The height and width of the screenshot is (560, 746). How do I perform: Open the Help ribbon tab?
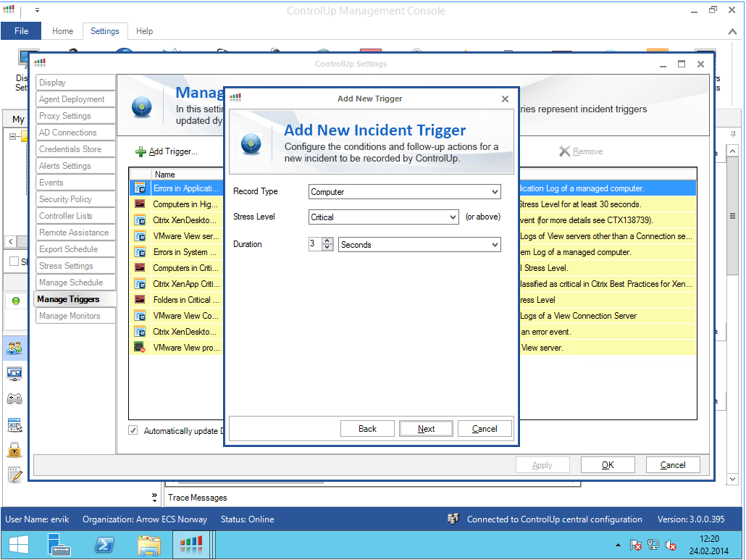144,31
